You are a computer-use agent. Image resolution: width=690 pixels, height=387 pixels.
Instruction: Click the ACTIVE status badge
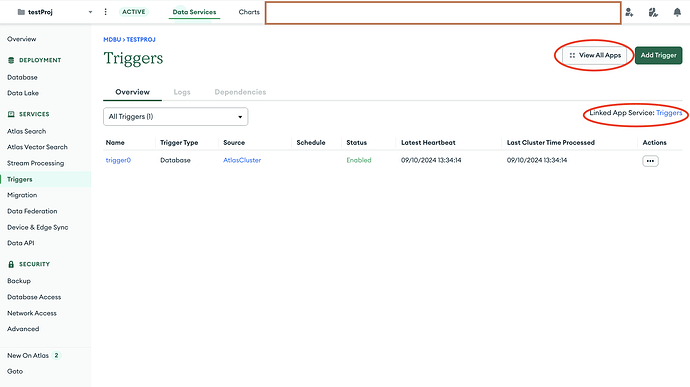click(134, 12)
